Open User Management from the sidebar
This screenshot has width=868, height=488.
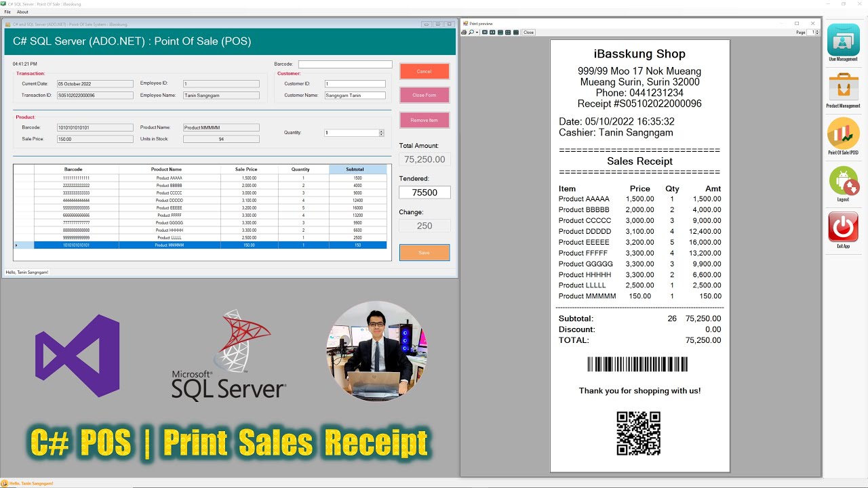pyautogui.click(x=843, y=42)
